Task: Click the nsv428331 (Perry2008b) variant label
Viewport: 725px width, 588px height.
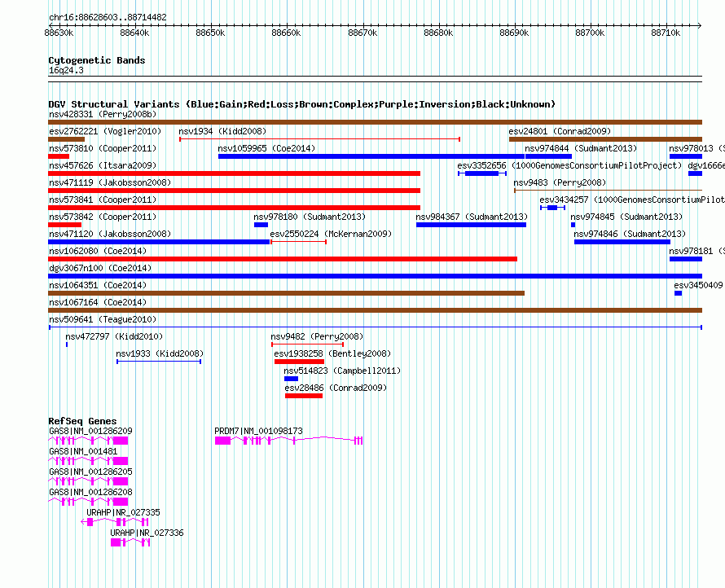Action: point(103,114)
